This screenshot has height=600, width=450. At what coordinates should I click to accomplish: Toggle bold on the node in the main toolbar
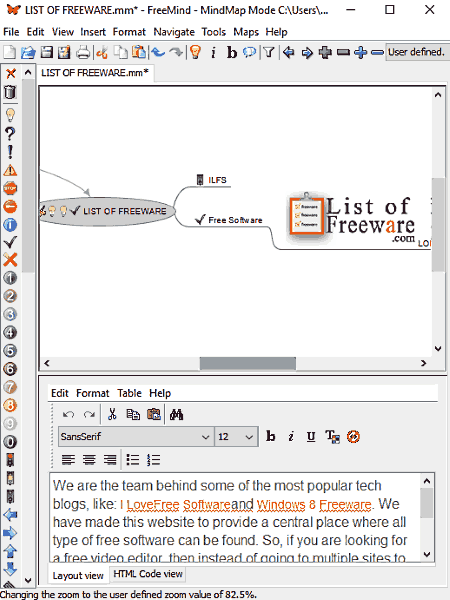pos(232,52)
